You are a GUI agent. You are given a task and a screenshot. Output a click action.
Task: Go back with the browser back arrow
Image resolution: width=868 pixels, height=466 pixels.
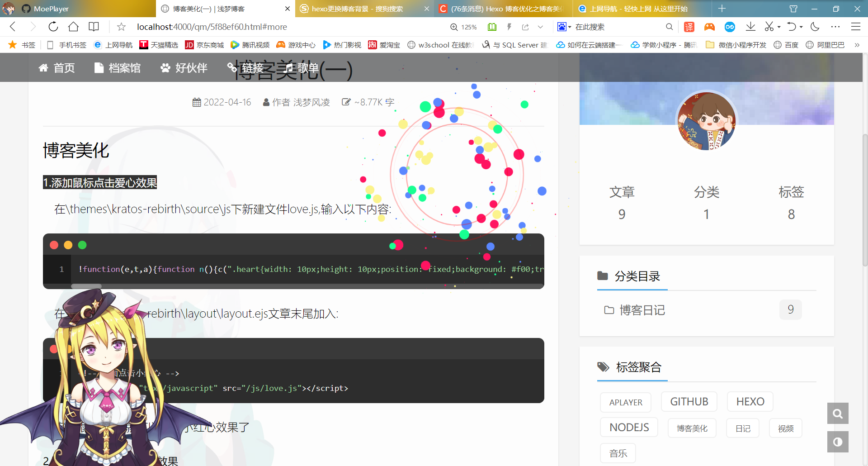click(x=13, y=27)
